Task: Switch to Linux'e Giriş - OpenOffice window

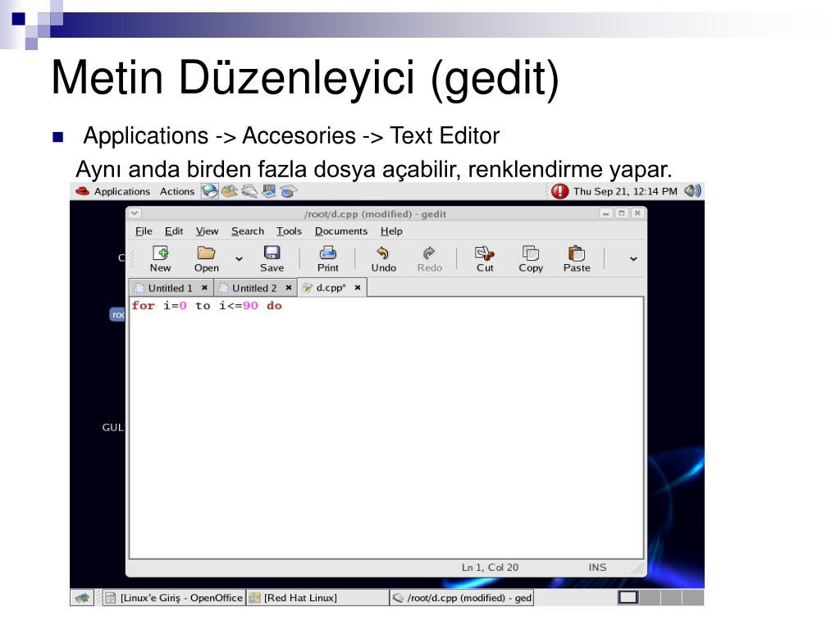Action: tap(174, 598)
